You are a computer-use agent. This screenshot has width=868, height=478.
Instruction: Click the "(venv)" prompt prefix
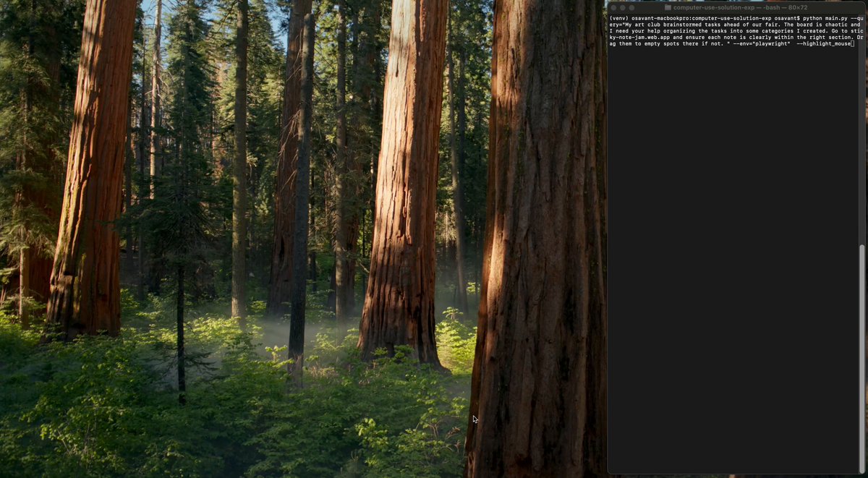(619, 17)
